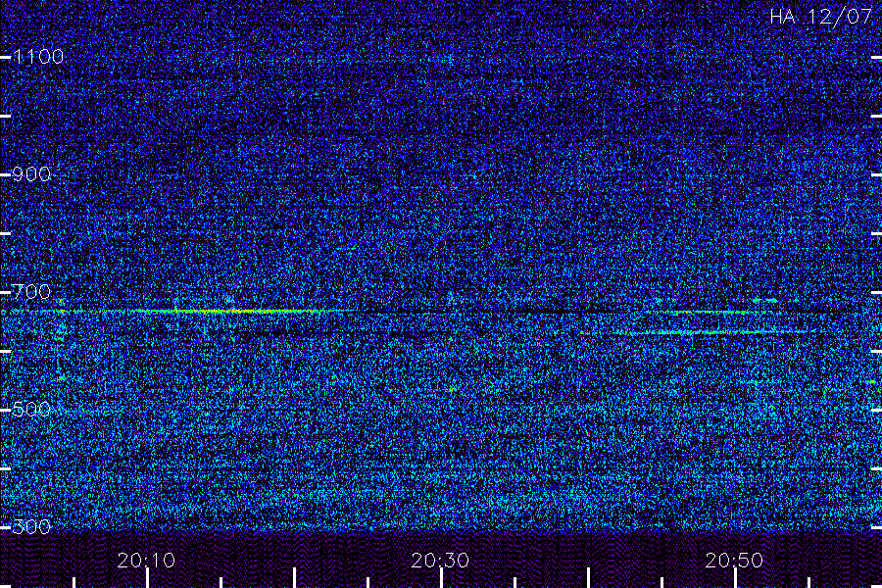The width and height of the screenshot is (882, 588).
Task: Click the 300 frequency axis label
Action: [x=31, y=526]
